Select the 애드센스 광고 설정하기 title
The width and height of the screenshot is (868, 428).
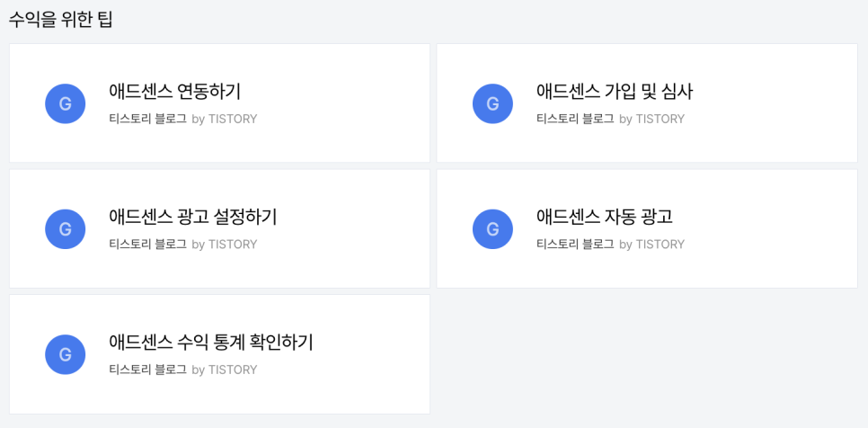click(x=193, y=217)
